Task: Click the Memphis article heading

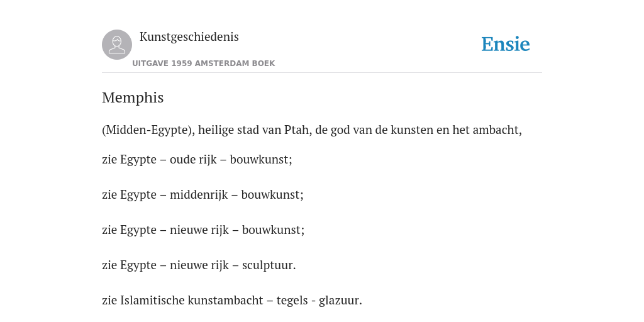Action: 133,97
